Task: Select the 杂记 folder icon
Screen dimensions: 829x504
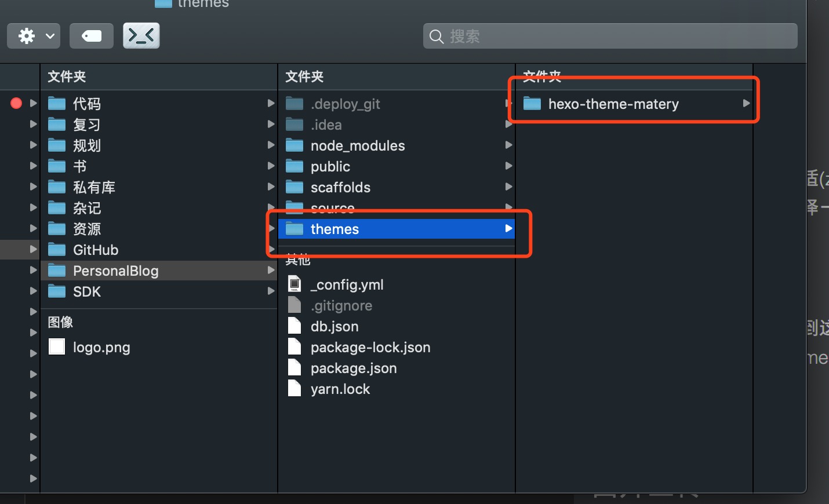Action: (57, 208)
